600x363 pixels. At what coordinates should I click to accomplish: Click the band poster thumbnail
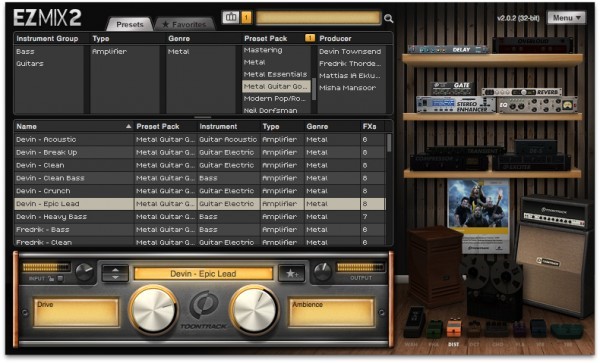479,216
